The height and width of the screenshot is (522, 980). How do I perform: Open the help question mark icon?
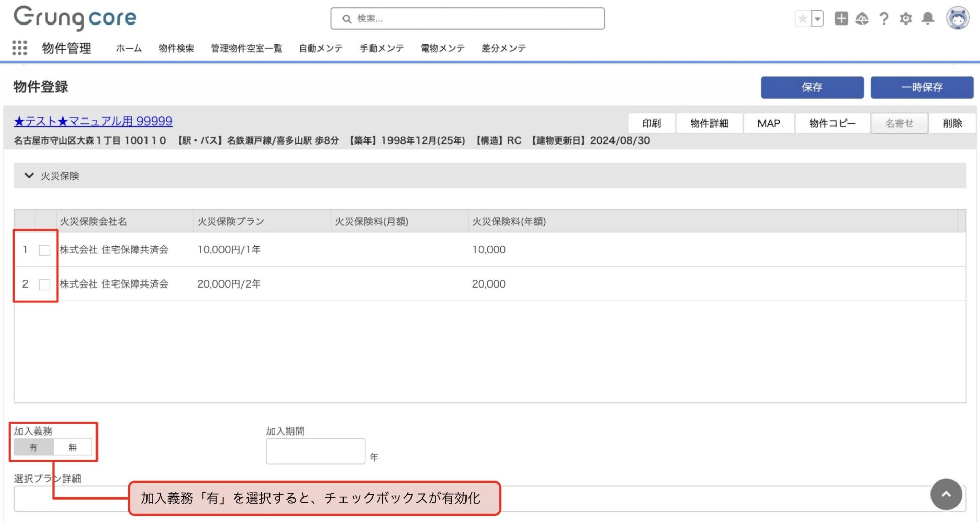tap(884, 19)
